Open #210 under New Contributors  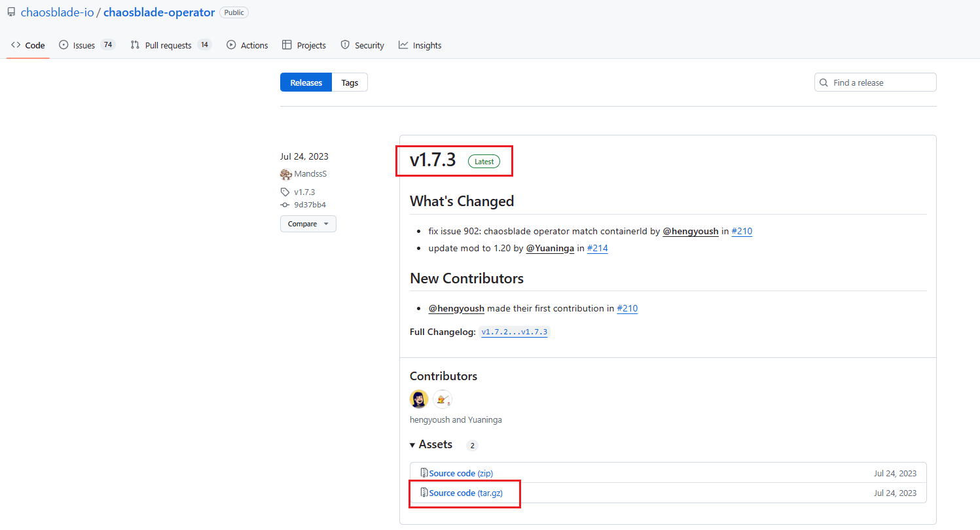point(627,308)
